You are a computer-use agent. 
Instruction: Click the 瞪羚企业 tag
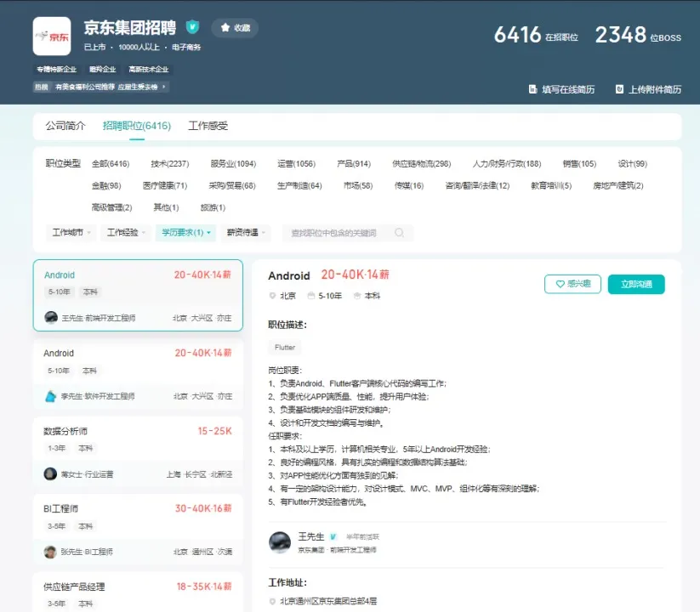click(x=103, y=69)
